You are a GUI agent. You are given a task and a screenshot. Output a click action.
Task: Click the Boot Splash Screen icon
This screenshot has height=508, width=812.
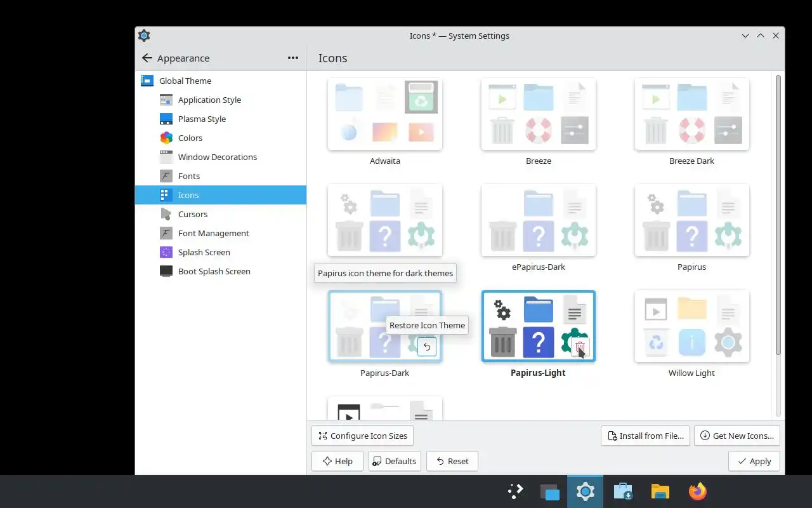coord(166,271)
